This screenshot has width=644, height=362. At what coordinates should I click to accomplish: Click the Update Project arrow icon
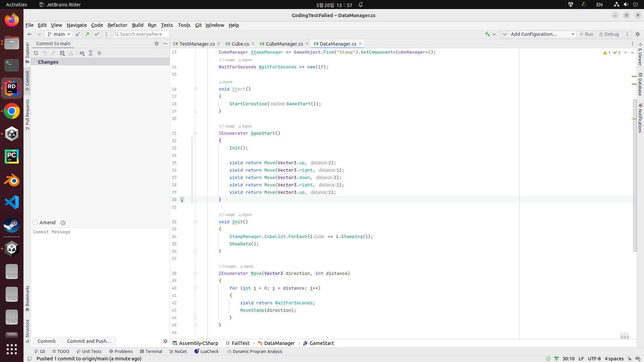click(78, 34)
